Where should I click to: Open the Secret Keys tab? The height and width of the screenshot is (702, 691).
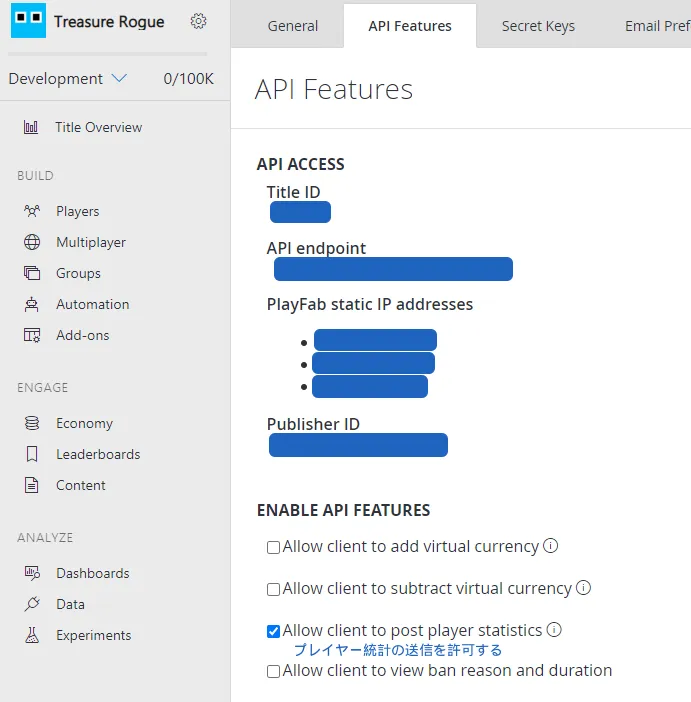tap(538, 26)
